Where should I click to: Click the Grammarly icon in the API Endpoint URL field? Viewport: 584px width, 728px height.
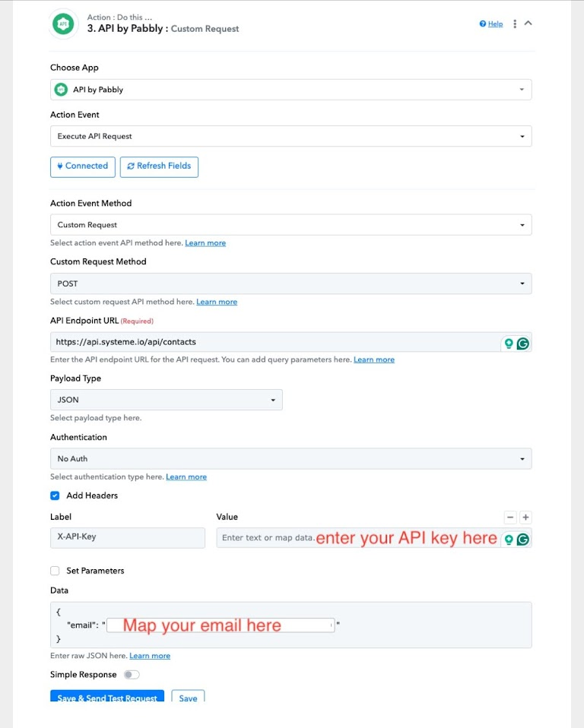point(522,343)
